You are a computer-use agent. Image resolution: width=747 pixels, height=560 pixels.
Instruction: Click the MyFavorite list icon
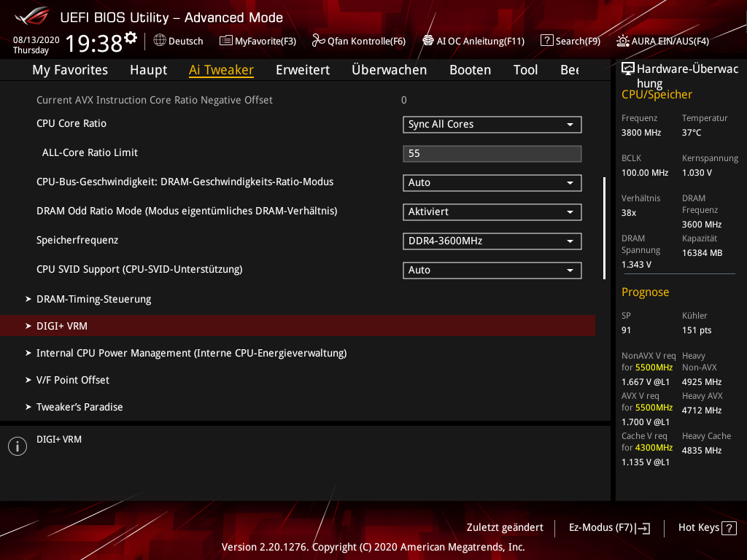click(226, 41)
